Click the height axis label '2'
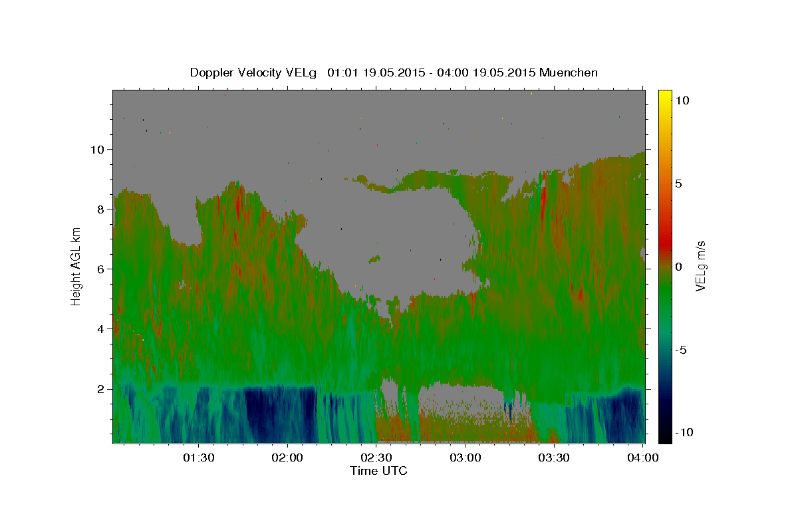 click(x=102, y=389)
